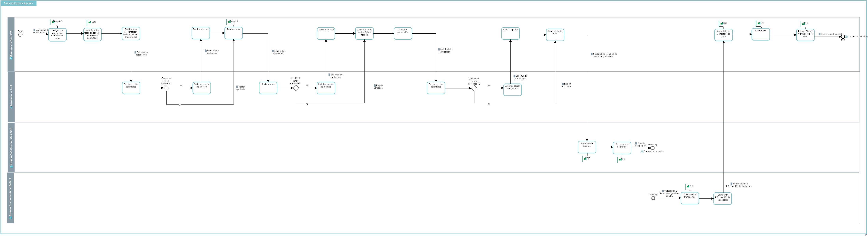
Task: Select the Preparación para Apertura pool tab
Action: [19, 3]
